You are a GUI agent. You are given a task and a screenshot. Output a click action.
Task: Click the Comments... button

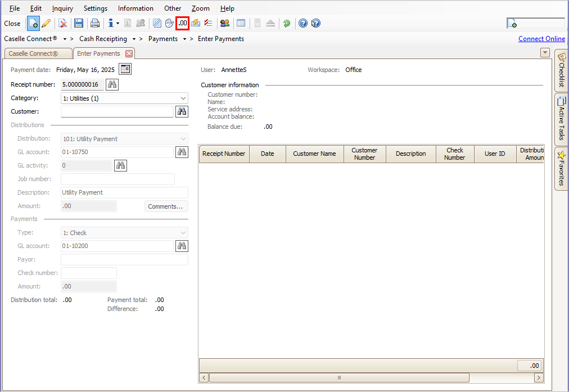coord(166,206)
